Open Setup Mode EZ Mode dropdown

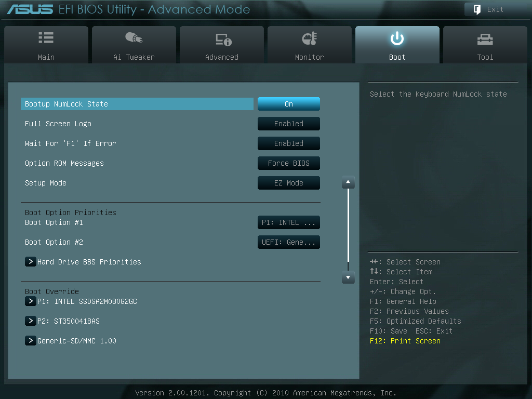click(289, 182)
